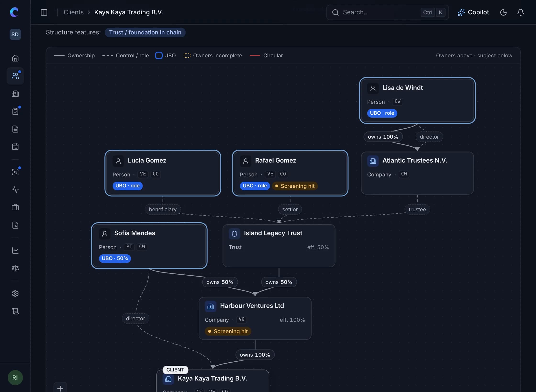Open the scan search screening icon
This screenshot has height=392, width=536.
pyautogui.click(x=15, y=172)
